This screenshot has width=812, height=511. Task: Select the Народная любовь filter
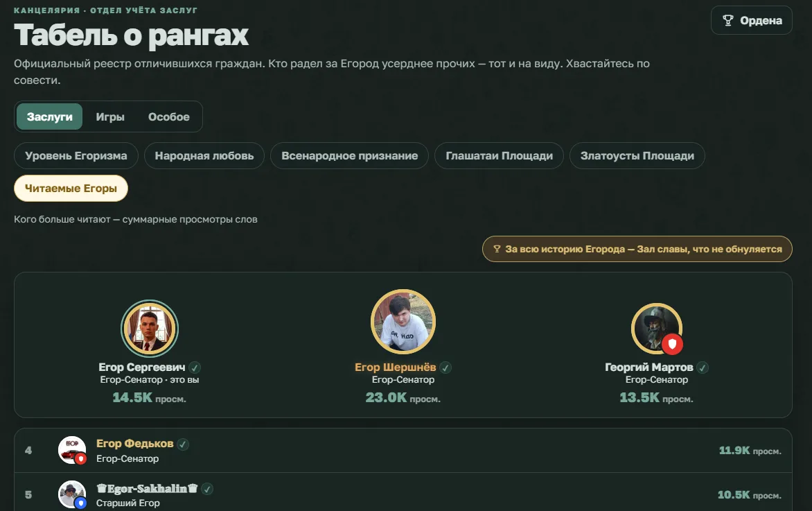[x=204, y=155]
